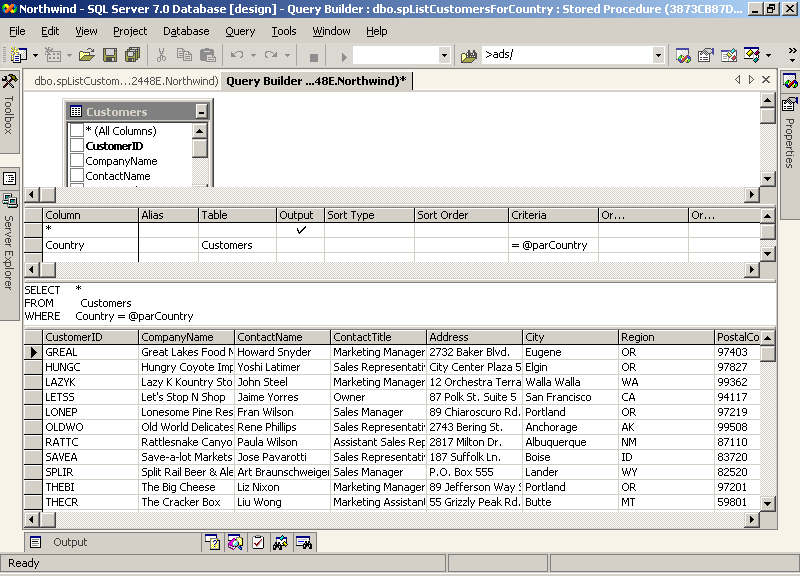Open the Server Explorer side panel
The height and width of the screenshot is (576, 800).
pyautogui.click(x=9, y=253)
